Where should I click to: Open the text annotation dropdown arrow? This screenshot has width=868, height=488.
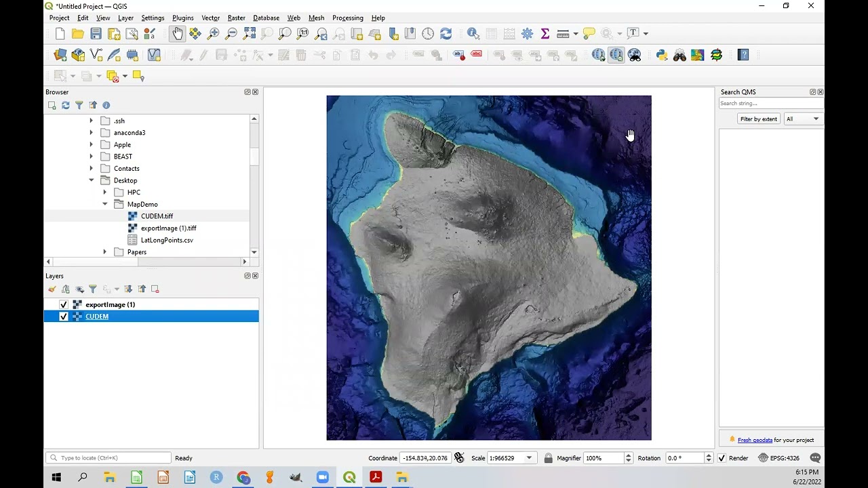[x=646, y=33]
